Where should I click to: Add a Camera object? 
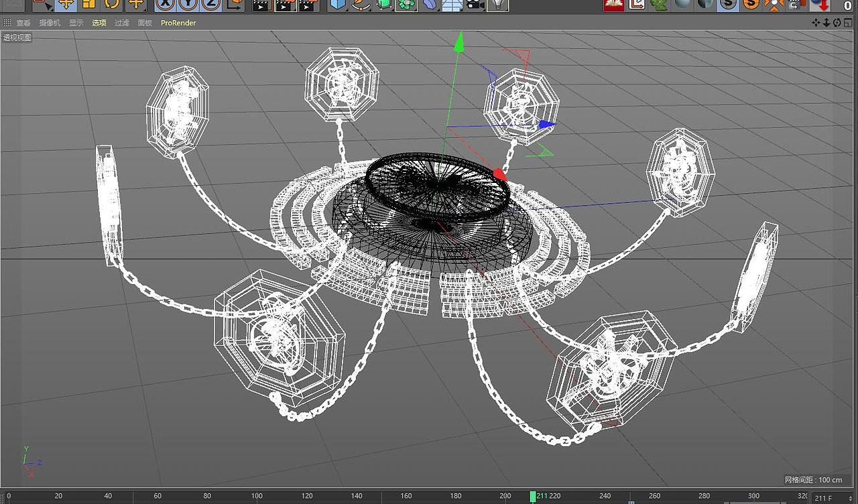click(x=475, y=5)
